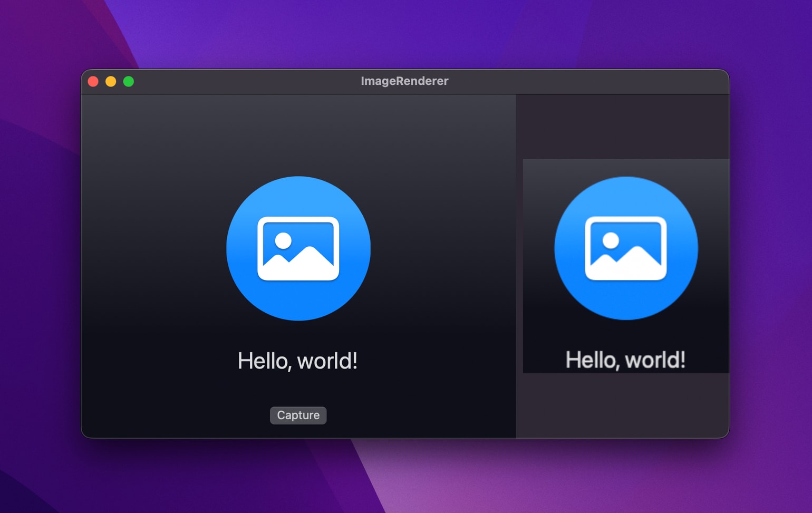Click the white picture glyph inside left circle

298,248
